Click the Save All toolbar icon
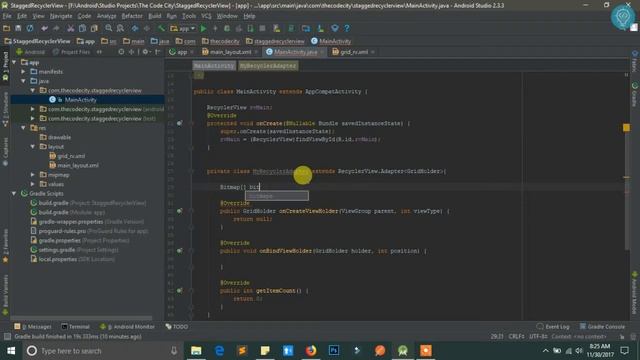Image resolution: width=640 pixels, height=360 pixels. 18,28
